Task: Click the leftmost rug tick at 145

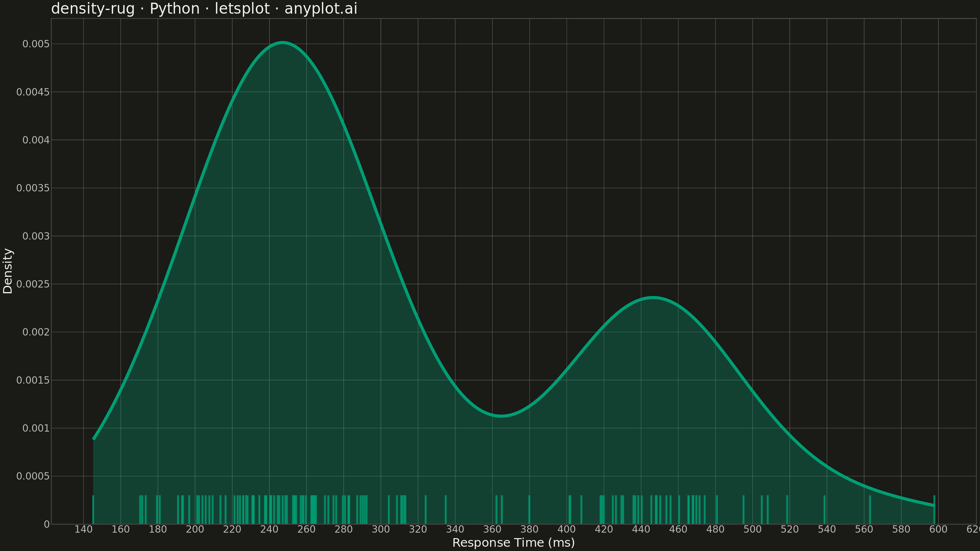Action: 93,510
